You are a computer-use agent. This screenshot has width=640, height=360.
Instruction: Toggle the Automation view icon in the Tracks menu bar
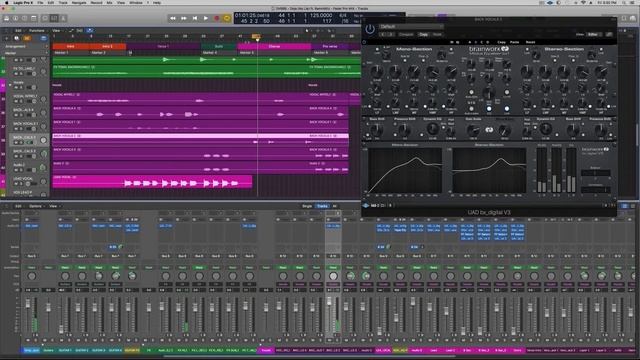[x=71, y=31]
